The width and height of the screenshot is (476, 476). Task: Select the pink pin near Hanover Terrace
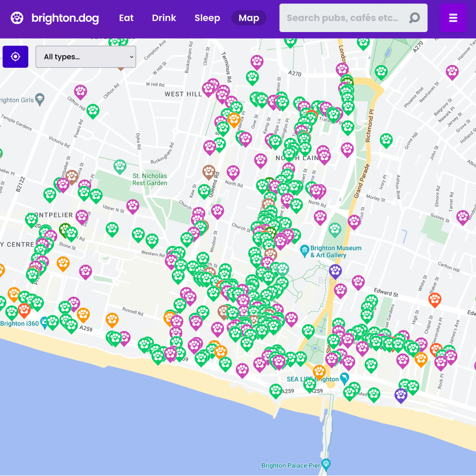pos(452,72)
